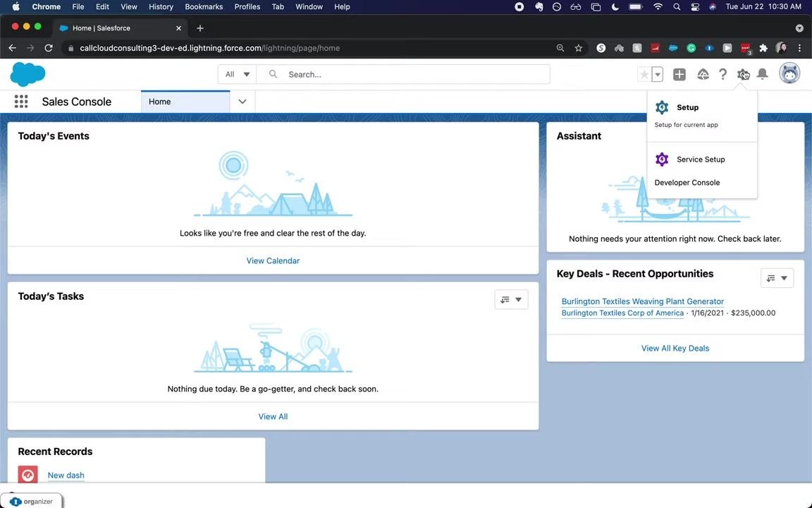
Task: Select the Home | Salesforce browser tab
Action: tap(121, 28)
